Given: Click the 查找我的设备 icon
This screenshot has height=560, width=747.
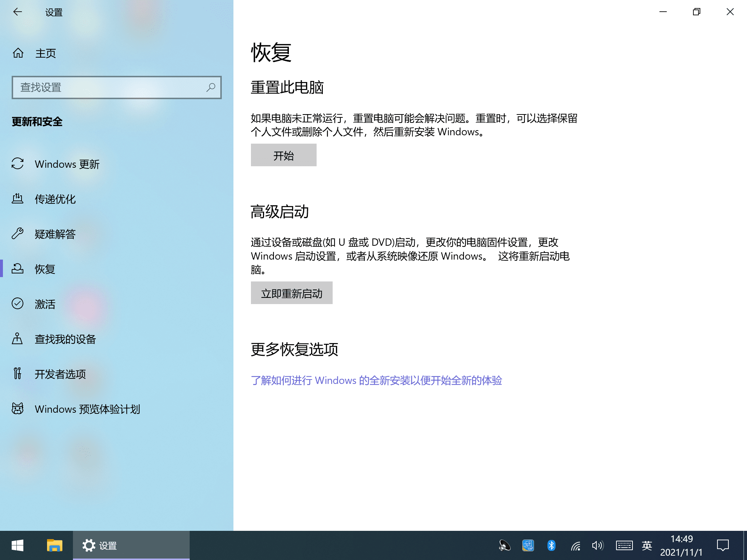Looking at the screenshot, I should tap(18, 339).
